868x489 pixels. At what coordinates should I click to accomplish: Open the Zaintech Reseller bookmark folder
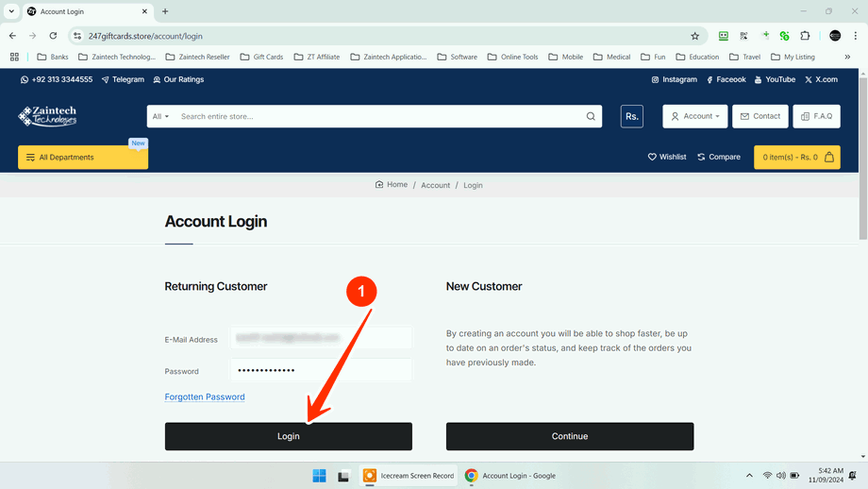(x=197, y=57)
